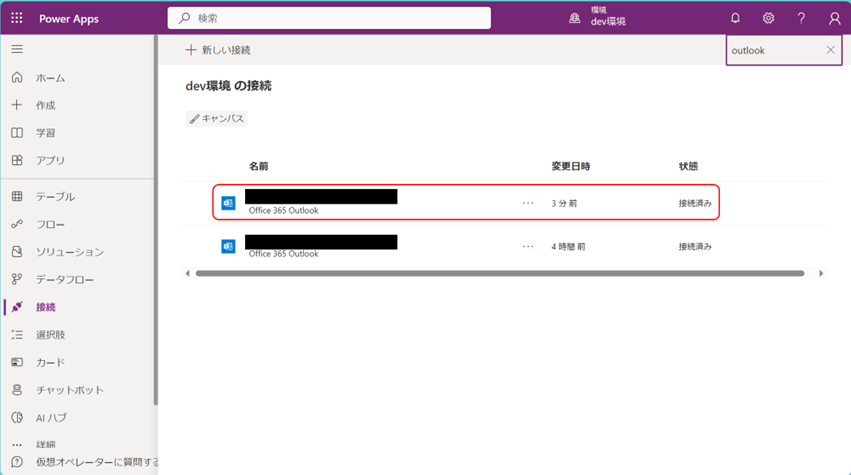
Task: Click the apps icon beside アプリ
Action: pyautogui.click(x=17, y=160)
